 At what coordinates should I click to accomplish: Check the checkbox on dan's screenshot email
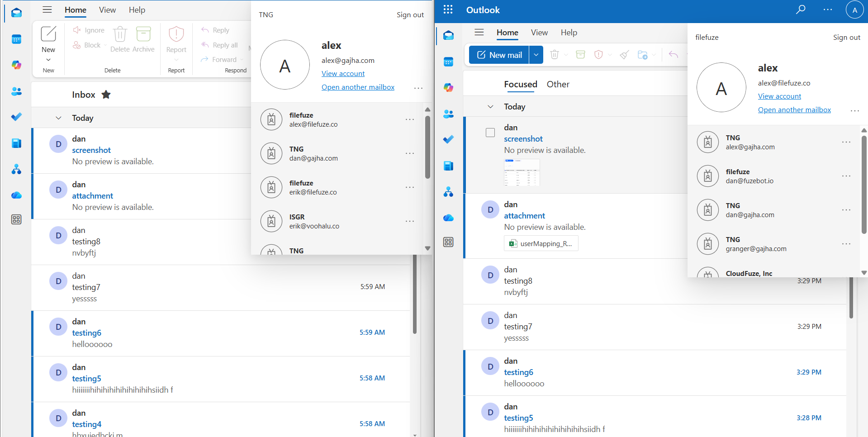(490, 133)
